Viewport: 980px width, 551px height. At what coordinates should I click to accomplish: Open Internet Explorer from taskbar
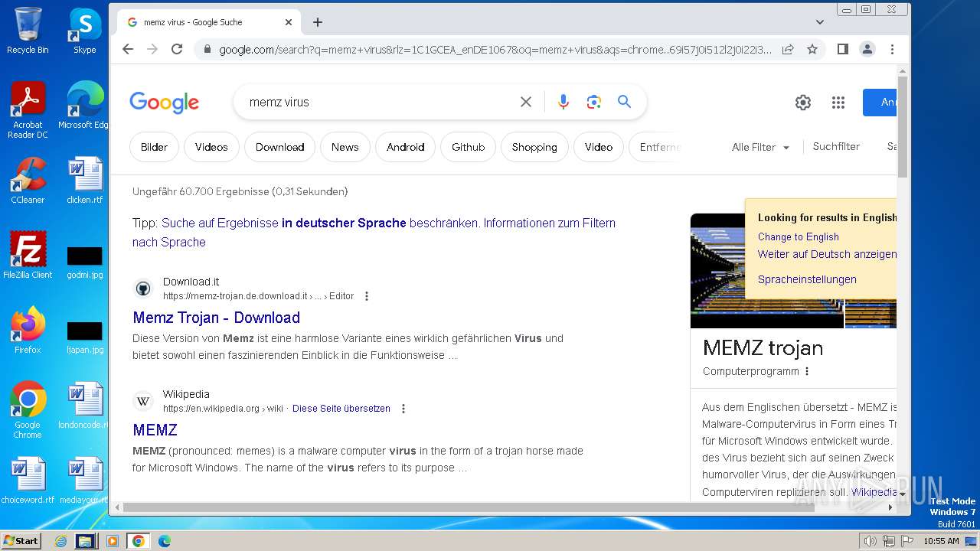point(61,541)
